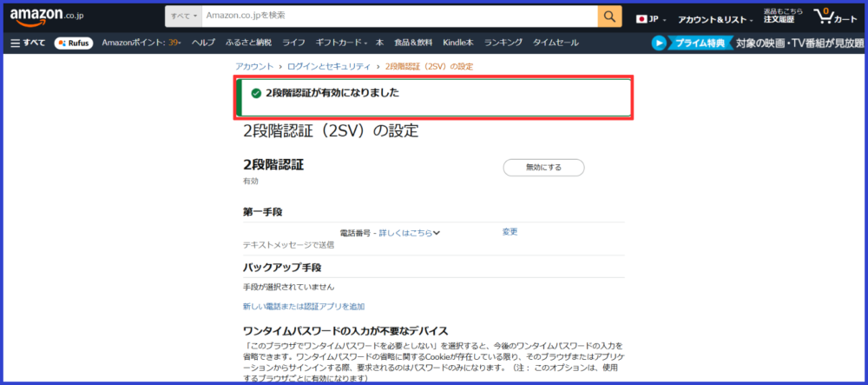Go to アカウント breadcrumb
The width and height of the screenshot is (868, 385).
[254, 66]
